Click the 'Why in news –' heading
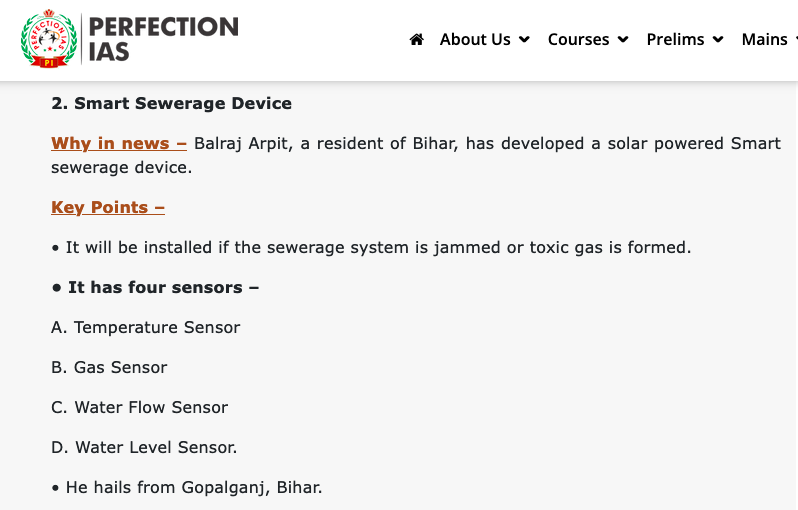 (x=119, y=144)
